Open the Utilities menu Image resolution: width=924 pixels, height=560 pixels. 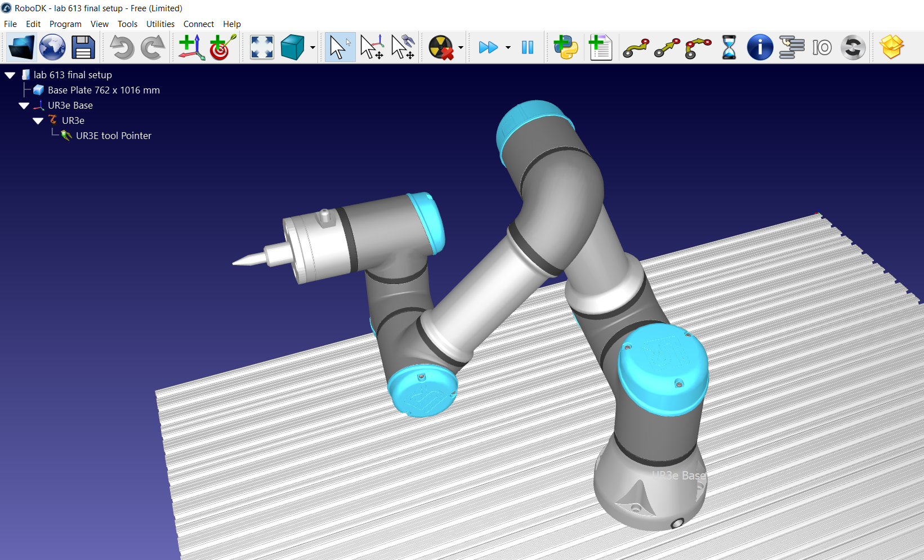coord(160,24)
